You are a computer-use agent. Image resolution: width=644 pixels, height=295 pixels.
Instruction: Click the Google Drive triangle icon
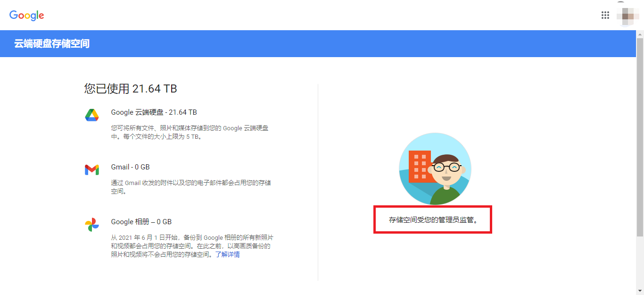coord(92,115)
